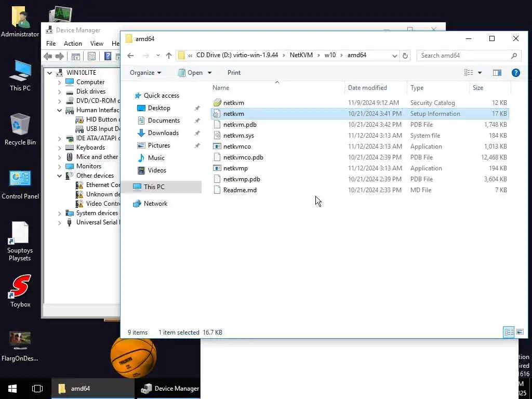532x399 pixels.
Task: Open the dropdown arrow beside Open
Action: tap(210, 73)
